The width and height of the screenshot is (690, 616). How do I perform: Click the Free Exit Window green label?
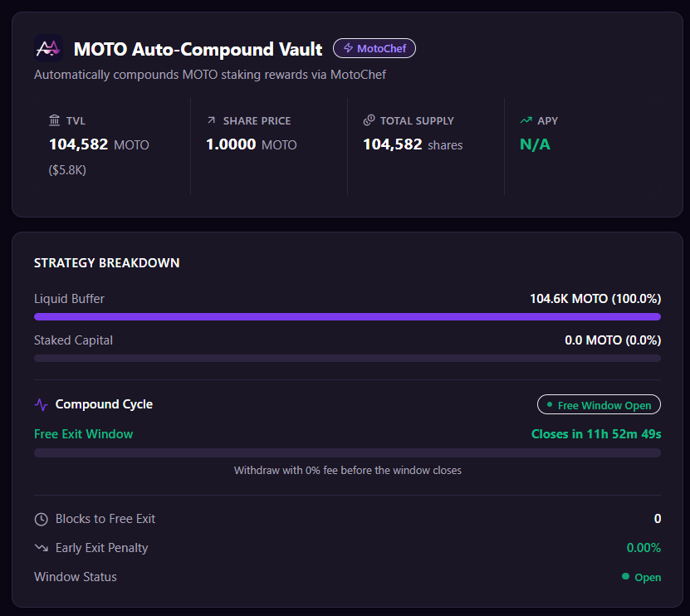pyautogui.click(x=84, y=434)
